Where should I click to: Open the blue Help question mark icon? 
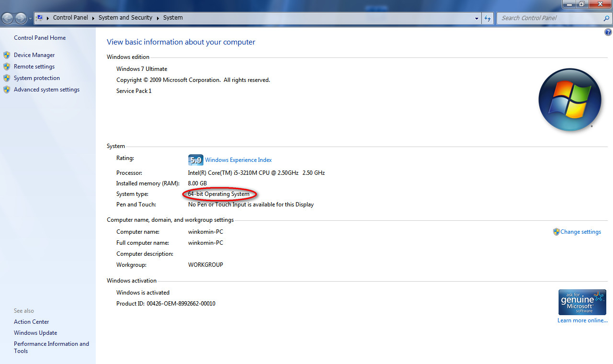tap(608, 33)
